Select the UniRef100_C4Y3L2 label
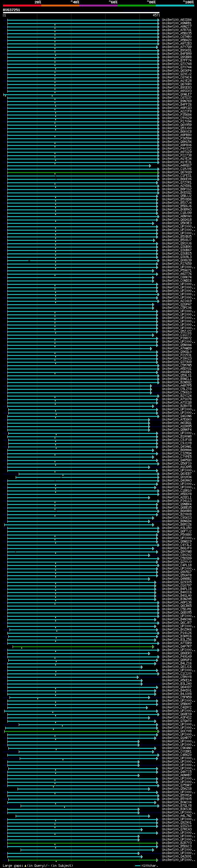Viewport: 197px width, 868px height. point(176,544)
